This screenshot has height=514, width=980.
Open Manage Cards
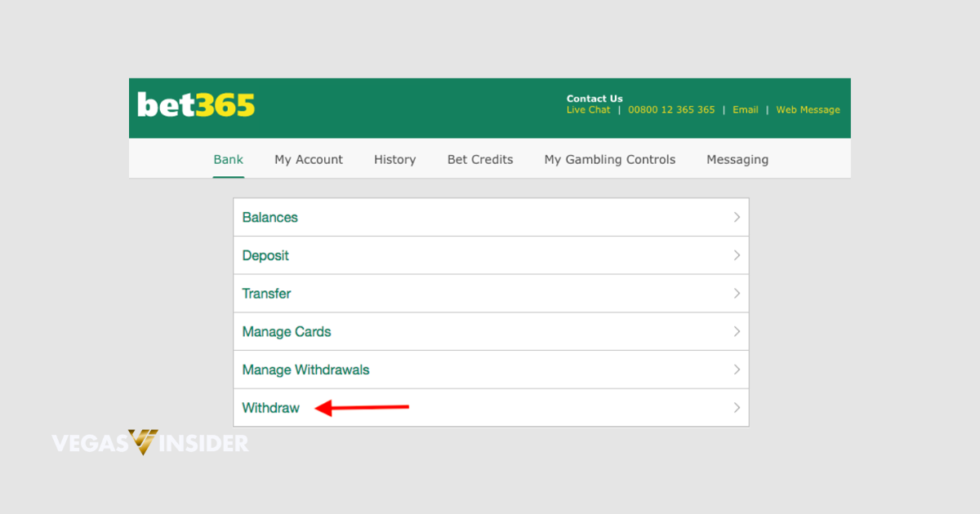[491, 332]
